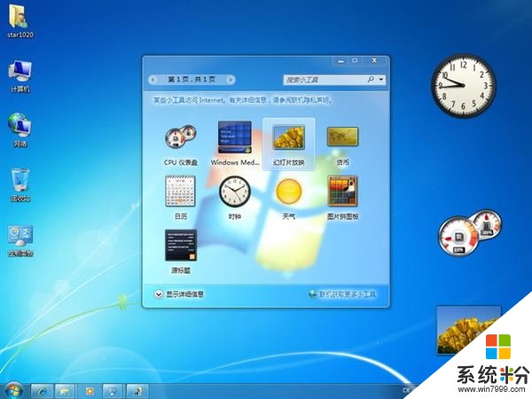Open the 网络 network desktop icon

20,130
